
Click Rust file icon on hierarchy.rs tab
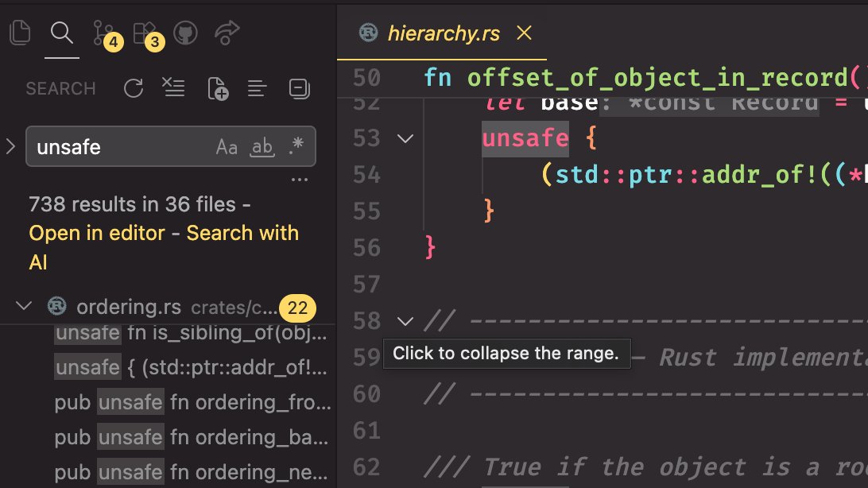[x=368, y=33]
